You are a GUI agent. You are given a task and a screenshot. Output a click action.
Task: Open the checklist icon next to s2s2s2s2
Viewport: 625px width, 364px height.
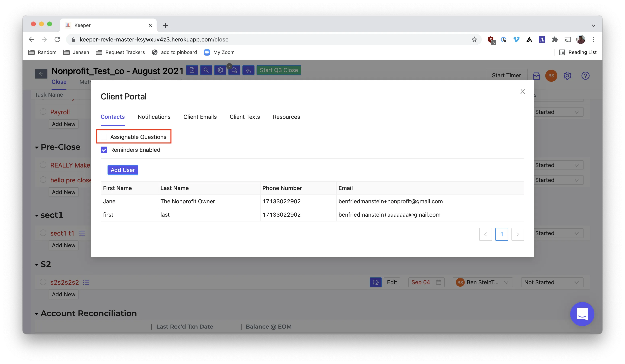(x=86, y=282)
